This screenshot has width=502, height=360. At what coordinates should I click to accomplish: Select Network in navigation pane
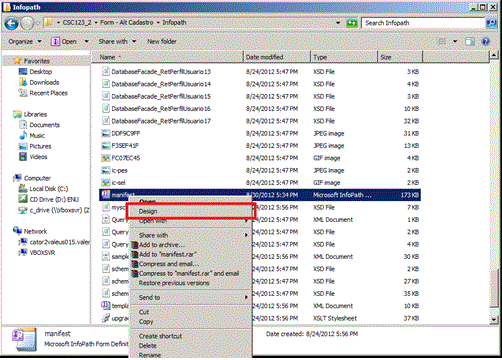tap(30, 231)
